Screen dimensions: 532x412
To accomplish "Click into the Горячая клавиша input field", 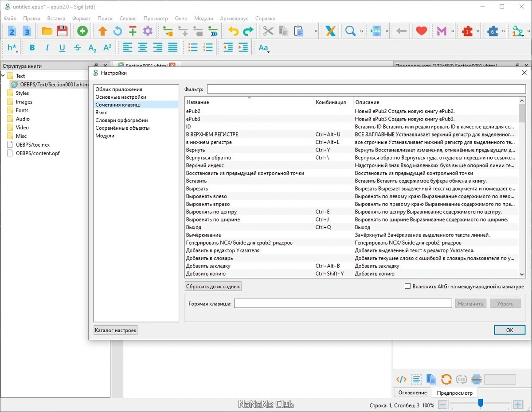I will click(x=343, y=303).
